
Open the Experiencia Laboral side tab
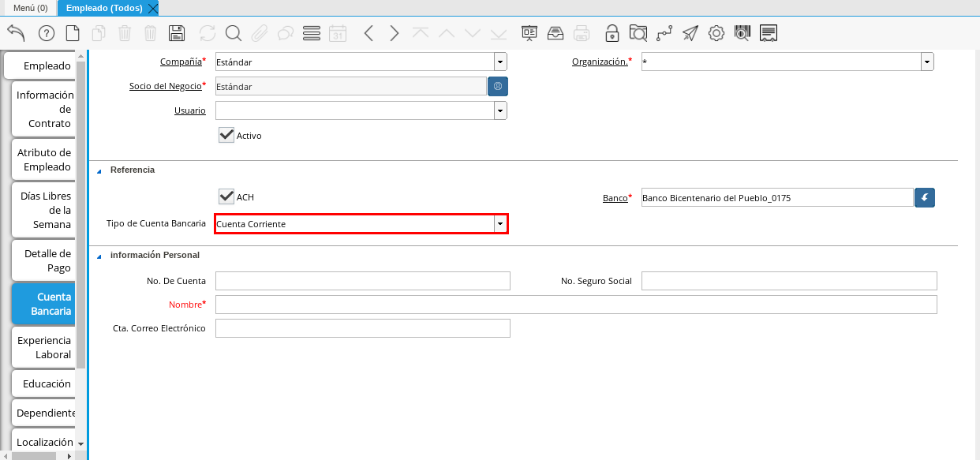tap(43, 347)
